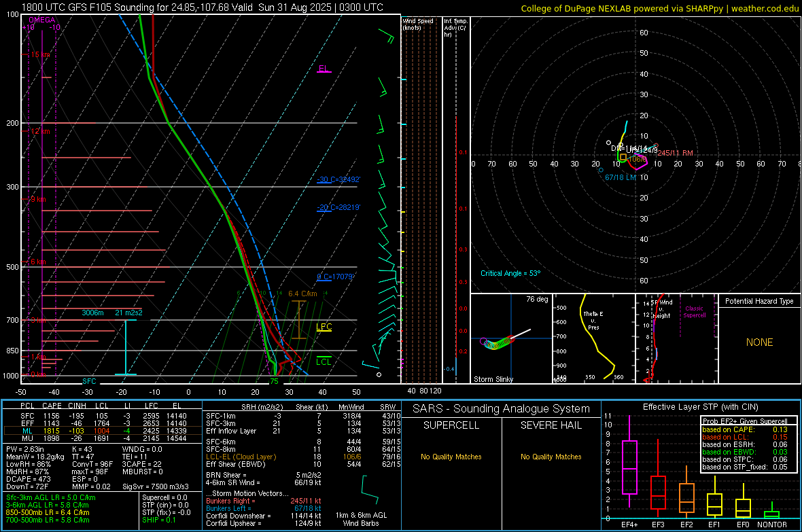802x532 pixels.
Task: Click the 'Corfidi Upshear = 124/9 kt' line
Action: tap(264, 523)
